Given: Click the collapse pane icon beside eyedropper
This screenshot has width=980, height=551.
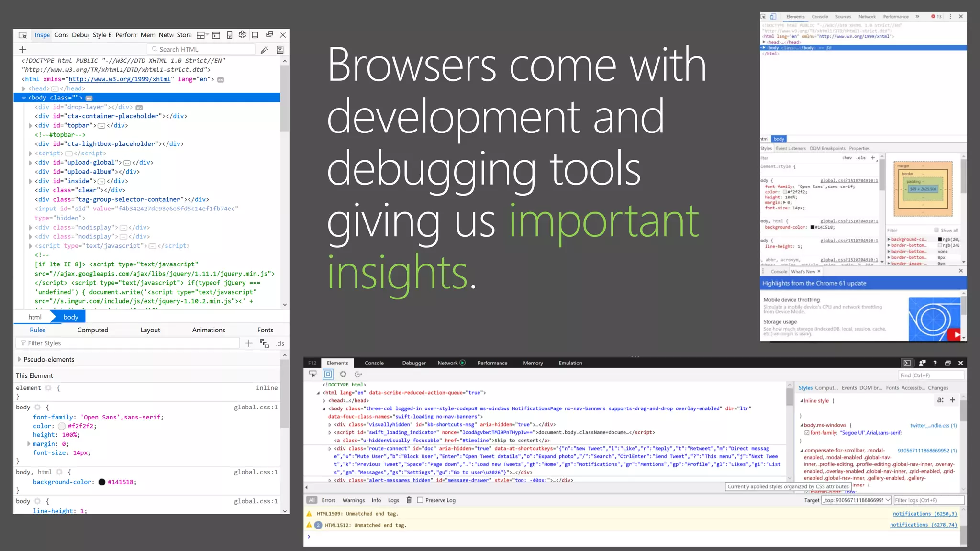Looking at the screenshot, I should (280, 49).
